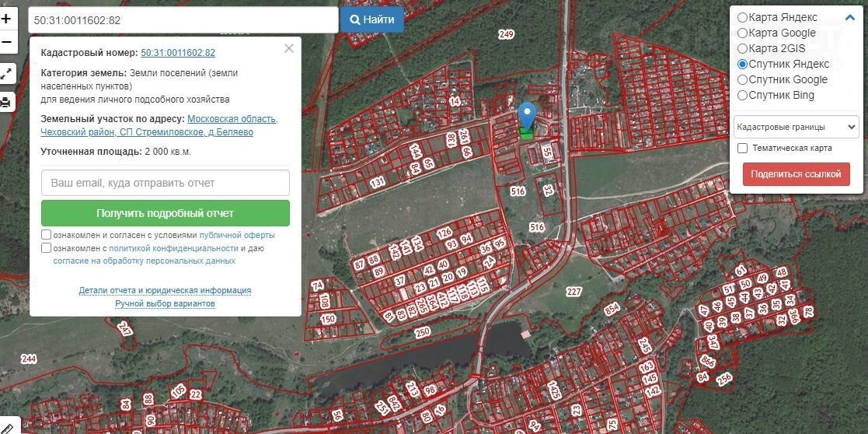Zoom out the map with minus button
868x434 pixels.
6,42
